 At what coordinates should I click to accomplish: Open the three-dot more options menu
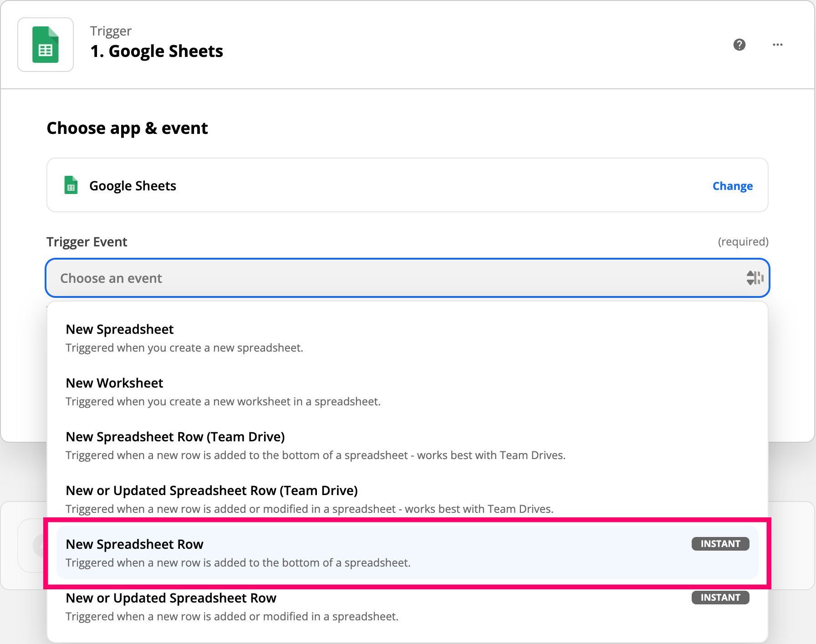click(x=778, y=45)
